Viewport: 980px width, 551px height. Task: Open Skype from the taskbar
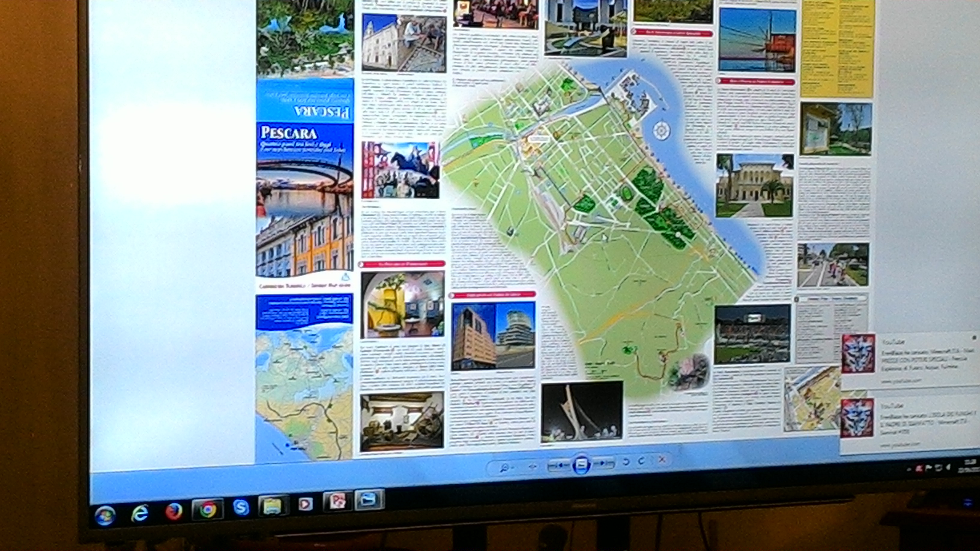point(241,507)
